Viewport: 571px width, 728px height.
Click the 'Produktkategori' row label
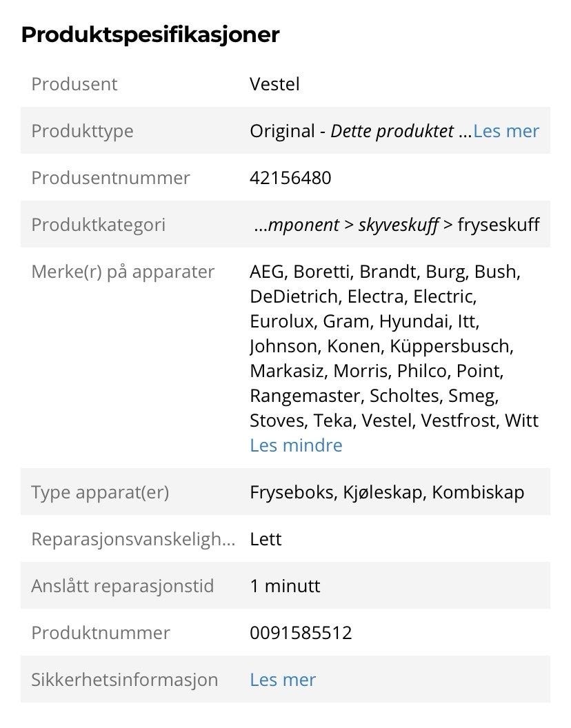click(99, 225)
